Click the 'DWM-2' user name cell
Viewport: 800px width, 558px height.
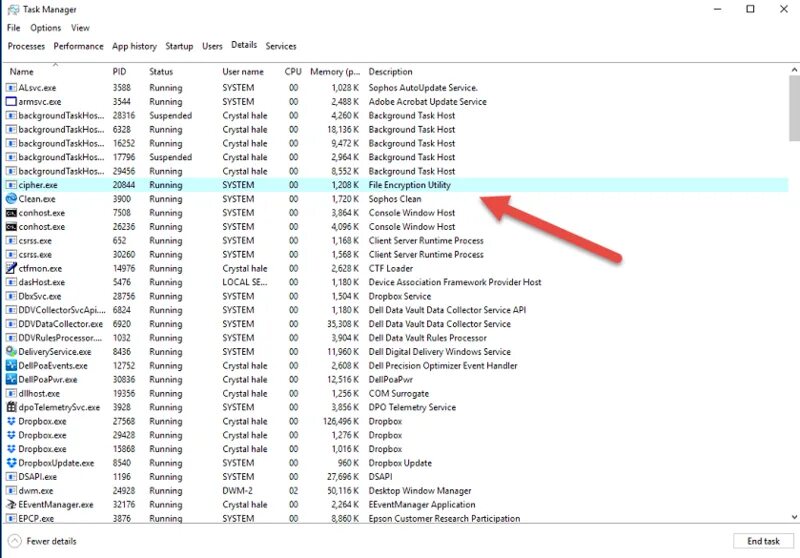coord(237,491)
